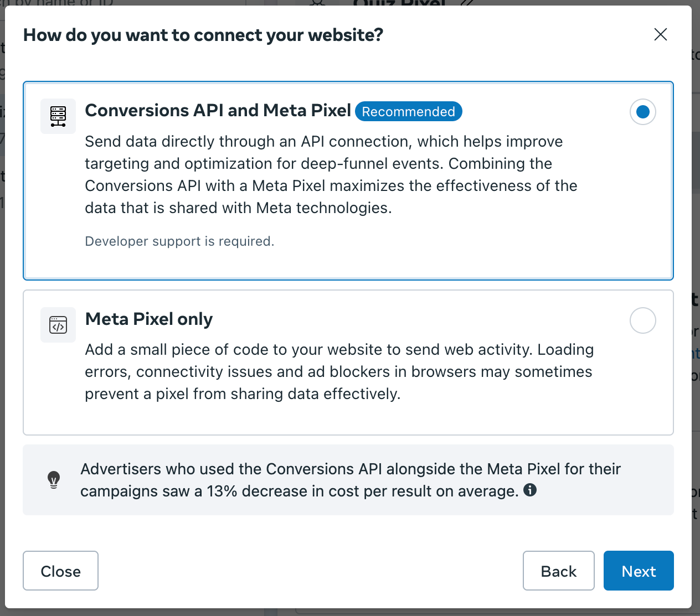Click the Close button
Image resolution: width=700 pixels, height=616 pixels.
[60, 571]
